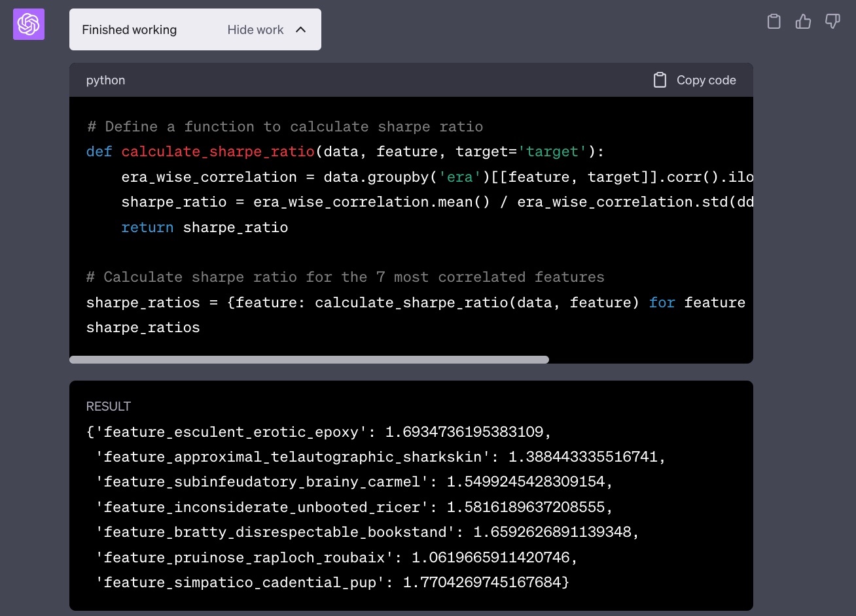Click the comment about 7 most correlated features
The height and width of the screenshot is (616, 856).
tap(345, 277)
